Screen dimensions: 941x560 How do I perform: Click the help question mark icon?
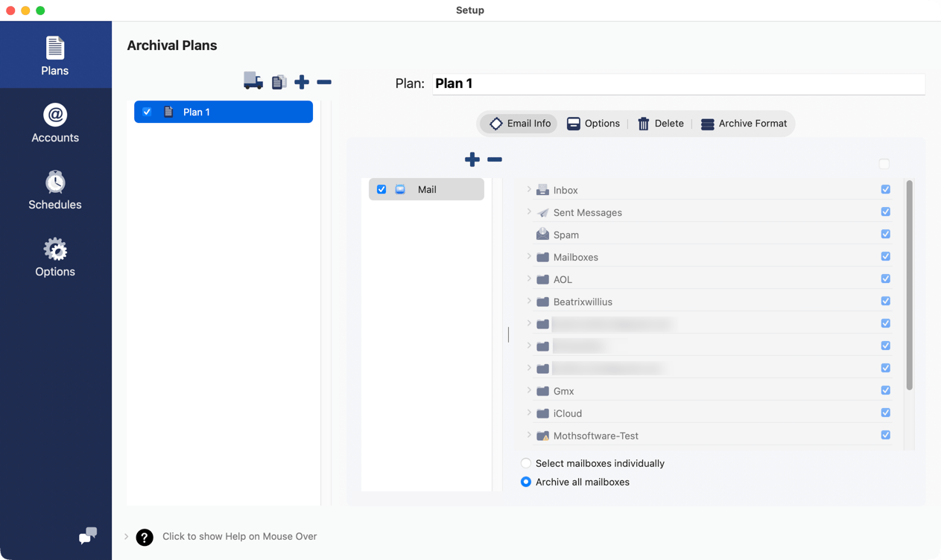(145, 537)
